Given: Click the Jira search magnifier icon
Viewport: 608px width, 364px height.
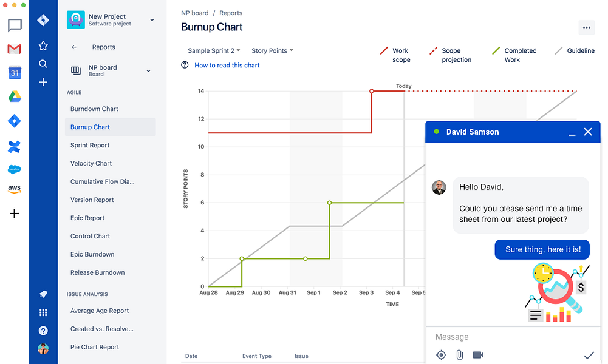Looking at the screenshot, I should click(43, 64).
